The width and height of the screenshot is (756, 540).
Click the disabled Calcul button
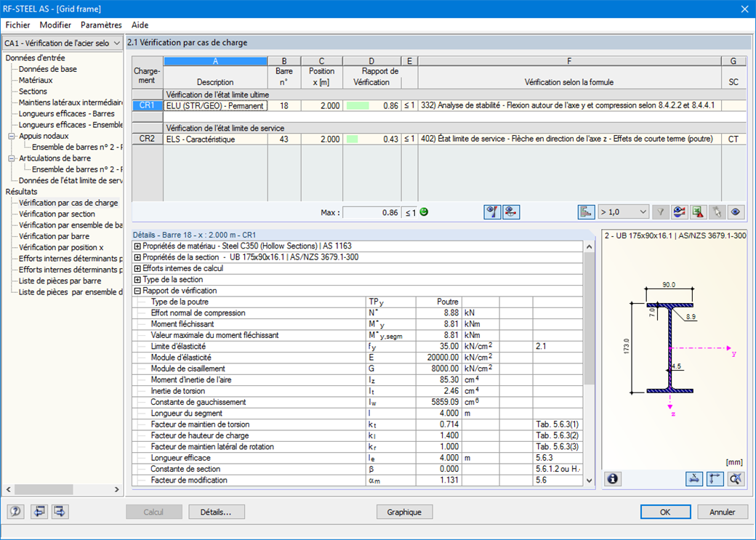(x=154, y=512)
